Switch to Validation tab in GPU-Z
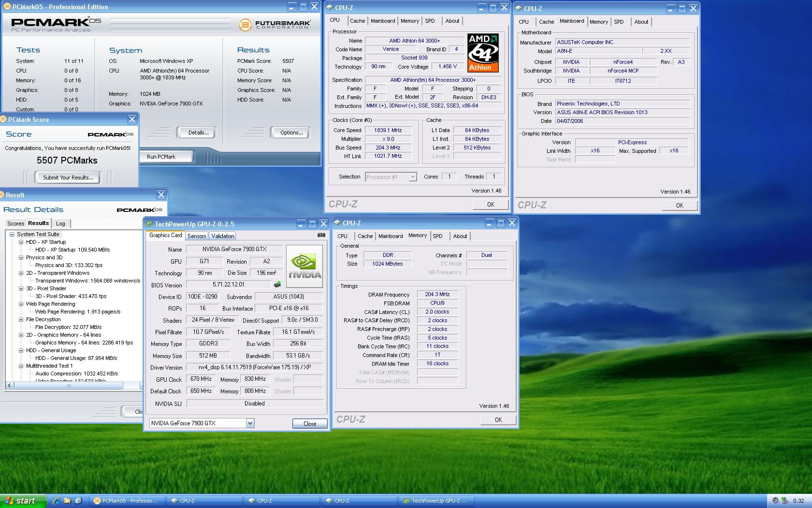Viewport: 812px width, 508px height. click(x=223, y=236)
